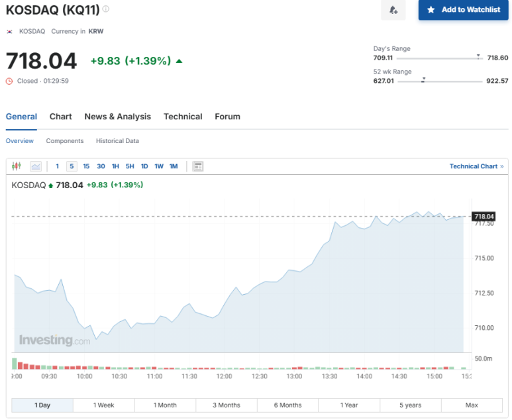512x420 pixels.
Task: Select the 1 Year range button
Action: pos(349,405)
